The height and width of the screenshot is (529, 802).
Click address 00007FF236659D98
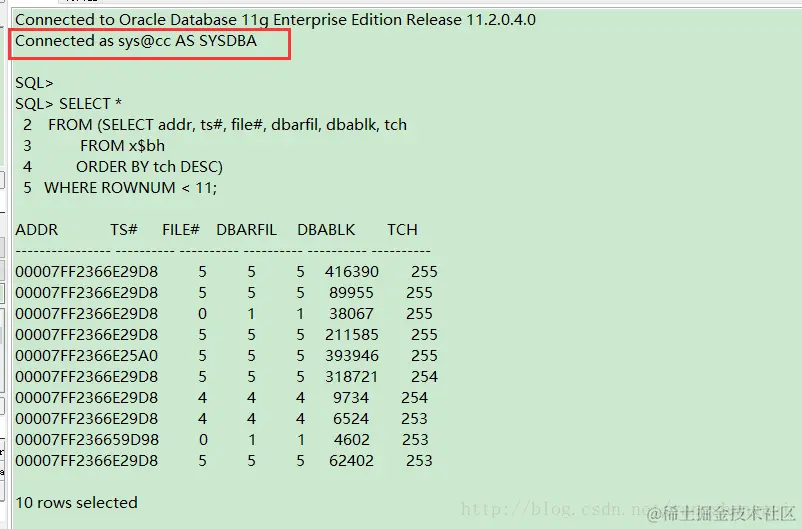(x=87, y=439)
